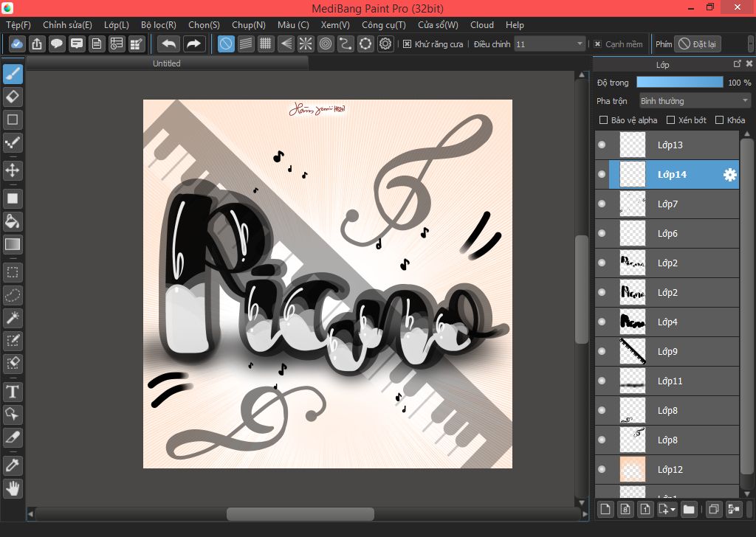Viewport: 756px width, 537px height.
Task: Add a new folder in layer panel
Action: point(689,509)
